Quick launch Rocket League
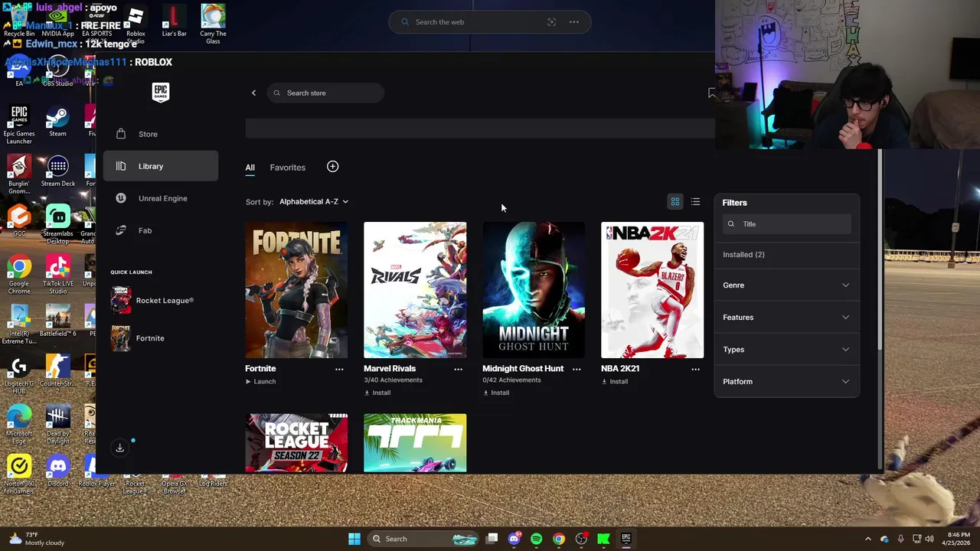 153,301
